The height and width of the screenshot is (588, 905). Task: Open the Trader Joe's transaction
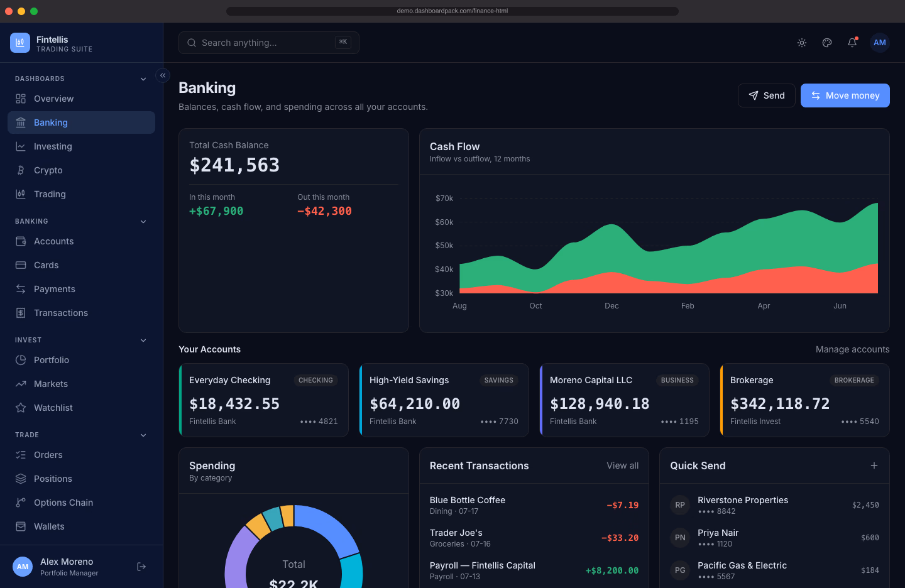coord(534,538)
